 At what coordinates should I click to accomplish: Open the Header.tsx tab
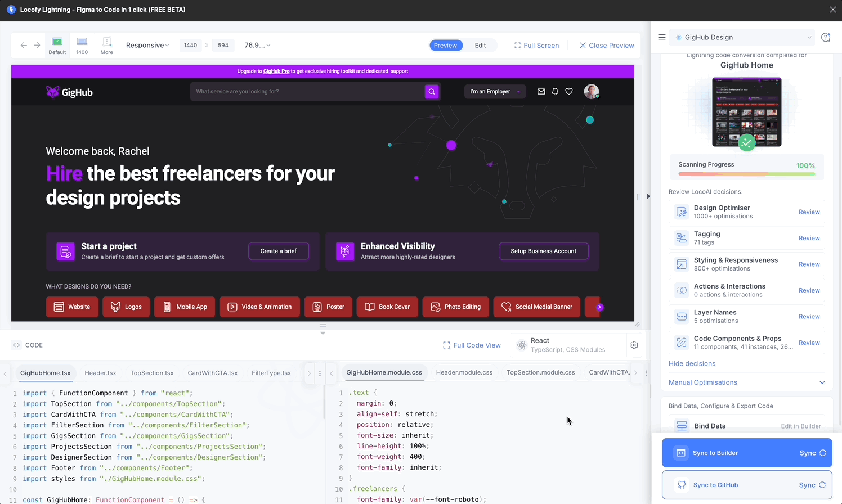[x=100, y=373]
